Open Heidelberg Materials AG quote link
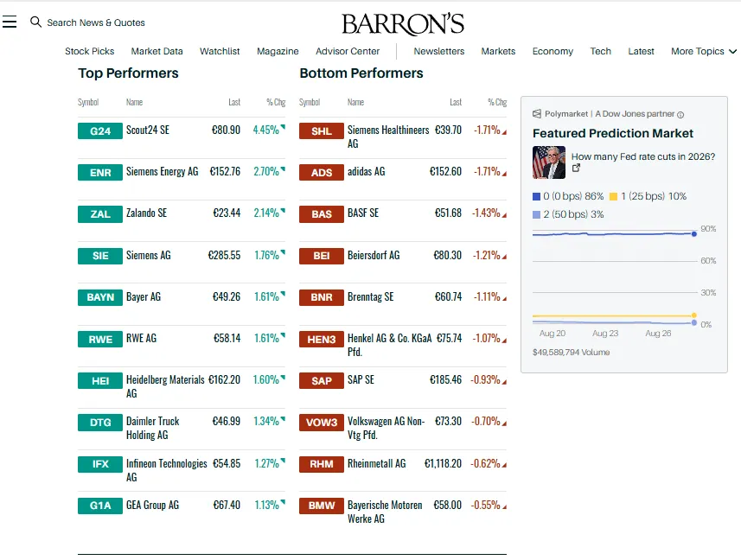 click(x=165, y=386)
